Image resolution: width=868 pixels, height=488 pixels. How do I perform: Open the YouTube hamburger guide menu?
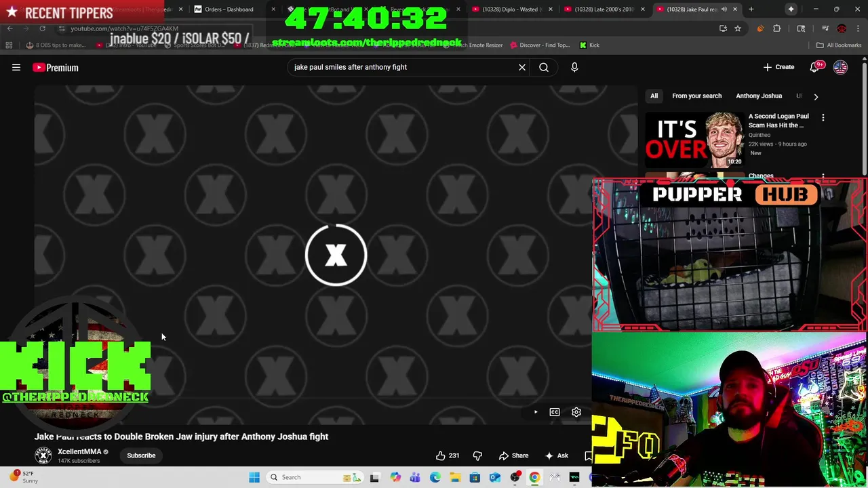pyautogui.click(x=16, y=67)
